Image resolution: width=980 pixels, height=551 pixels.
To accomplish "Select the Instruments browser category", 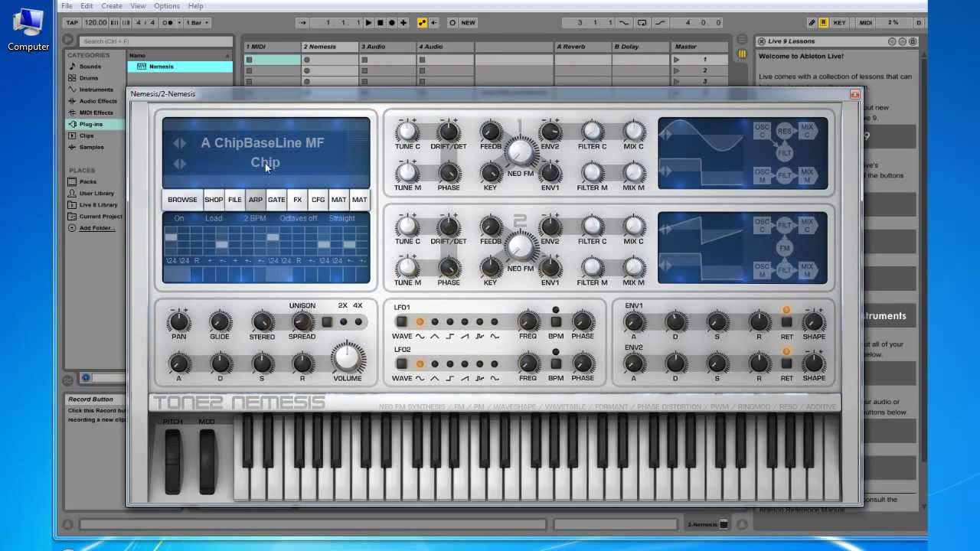I will [x=96, y=90].
